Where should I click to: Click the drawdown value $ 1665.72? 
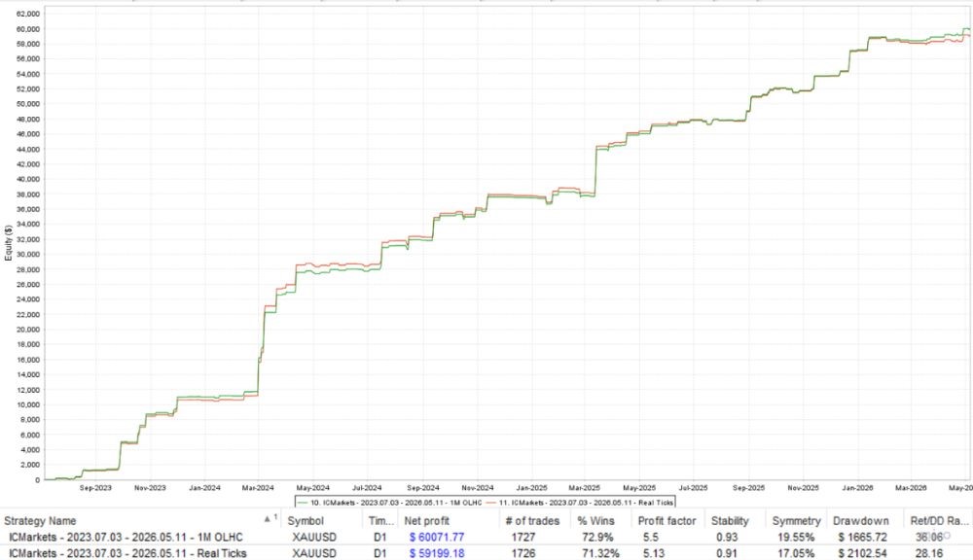click(862, 537)
